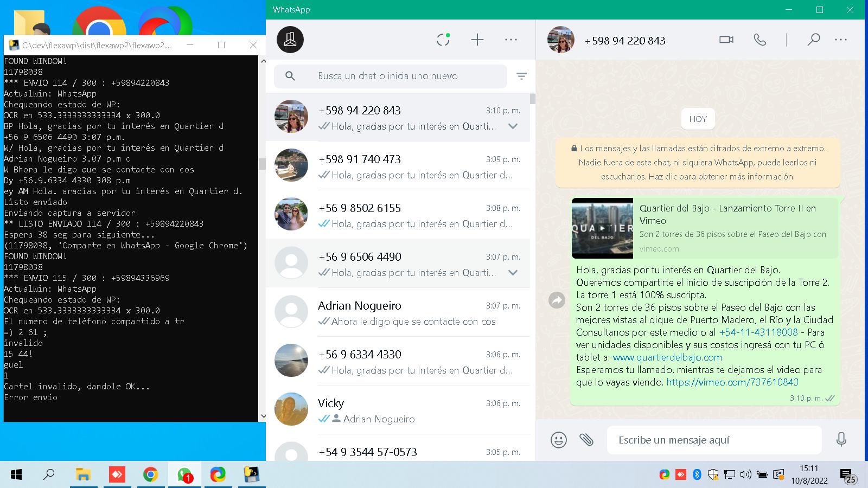The image size is (868, 488).
Task: Open the WhatsApp status updates icon
Action: (443, 39)
